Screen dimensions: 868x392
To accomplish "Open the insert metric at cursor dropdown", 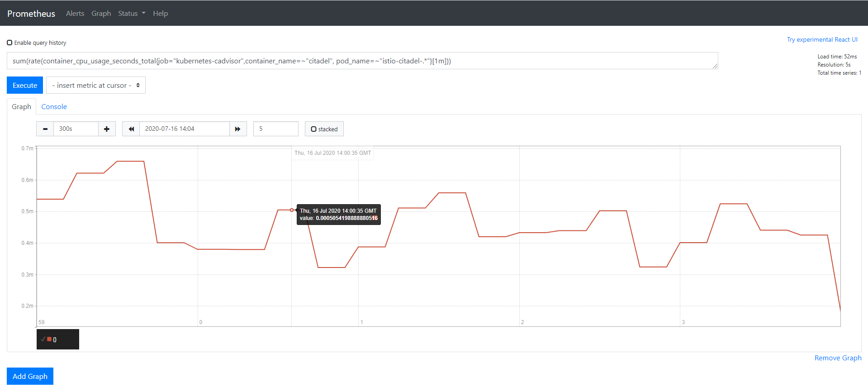I will pyautogui.click(x=96, y=86).
